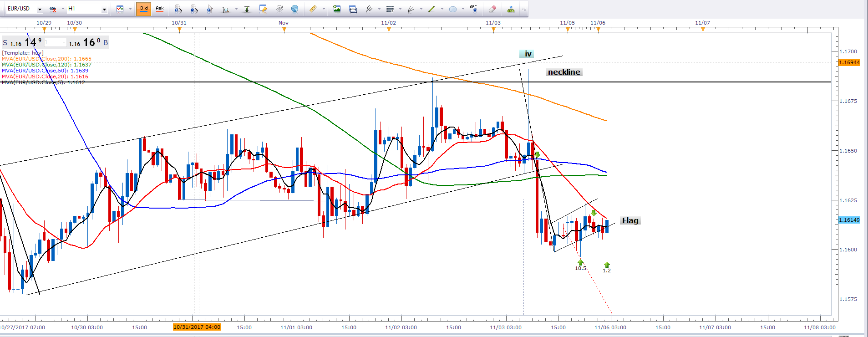The width and height of the screenshot is (868, 337).
Task: Select the eraser tool in toolbar
Action: click(492, 9)
